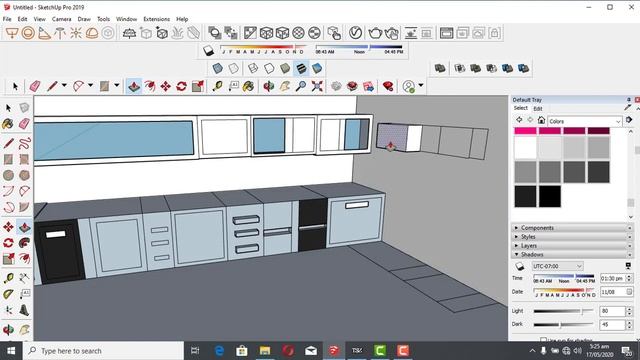
Task: Select Shaded With Textures style
Action: (301, 68)
